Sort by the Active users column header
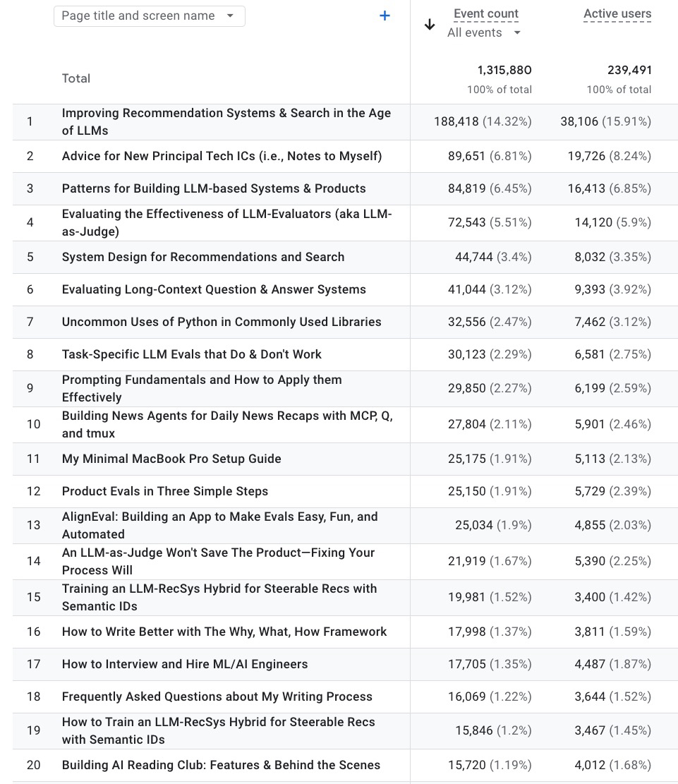This screenshot has height=784, width=678. coord(617,13)
